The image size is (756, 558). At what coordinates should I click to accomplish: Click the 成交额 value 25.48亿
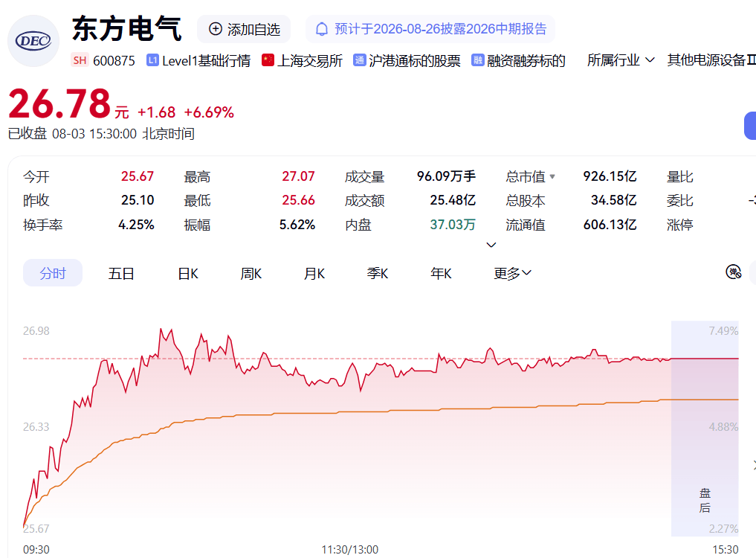tap(453, 200)
